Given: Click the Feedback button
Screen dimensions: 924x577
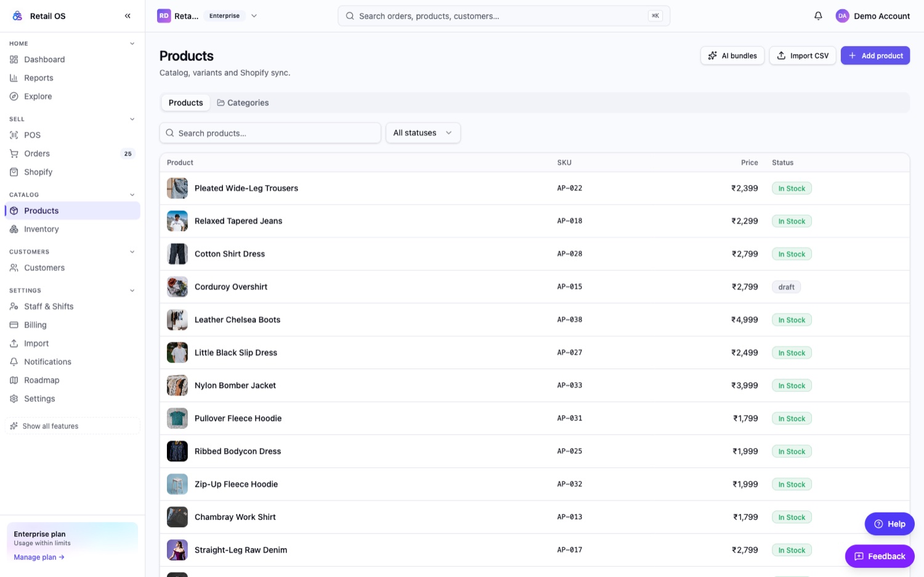Looking at the screenshot, I should 880,556.
